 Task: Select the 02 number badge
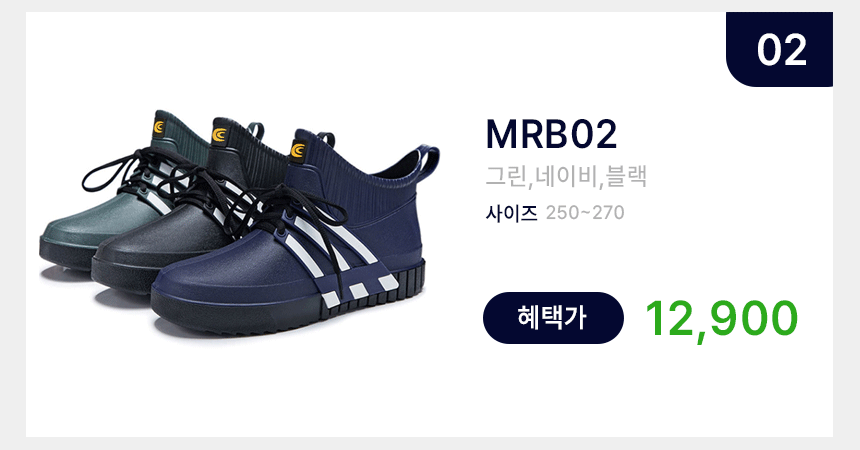click(779, 49)
